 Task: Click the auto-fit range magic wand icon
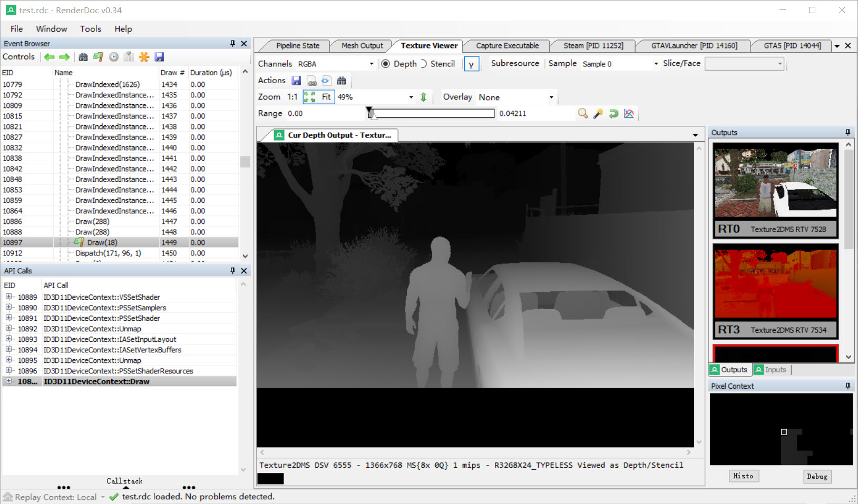(x=598, y=114)
